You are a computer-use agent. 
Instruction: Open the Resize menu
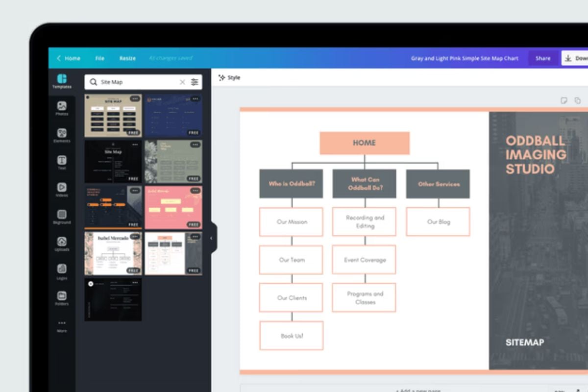point(127,58)
